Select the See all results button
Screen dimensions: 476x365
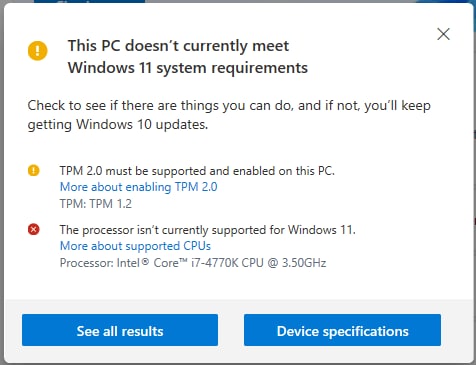120,330
